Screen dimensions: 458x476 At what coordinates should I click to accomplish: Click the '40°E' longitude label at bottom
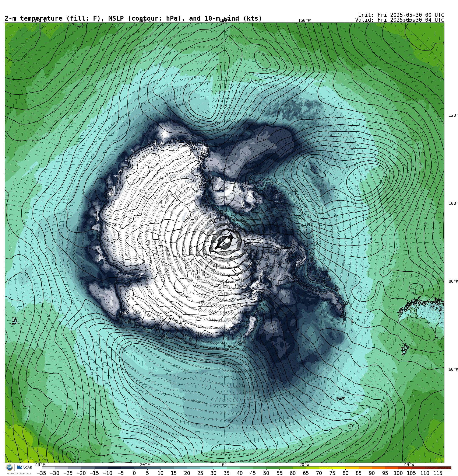(40, 465)
